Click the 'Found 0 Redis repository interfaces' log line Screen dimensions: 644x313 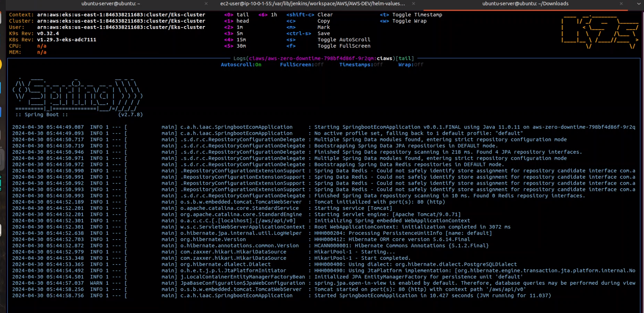point(299,196)
